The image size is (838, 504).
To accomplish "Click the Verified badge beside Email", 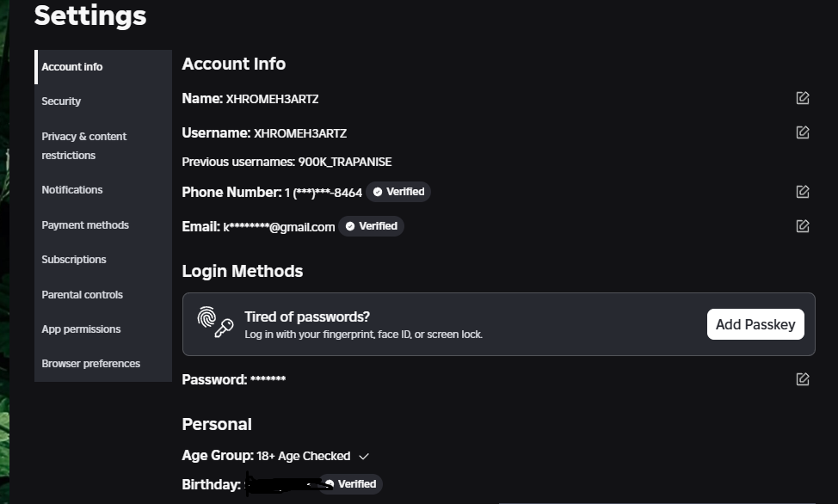I will (x=371, y=226).
